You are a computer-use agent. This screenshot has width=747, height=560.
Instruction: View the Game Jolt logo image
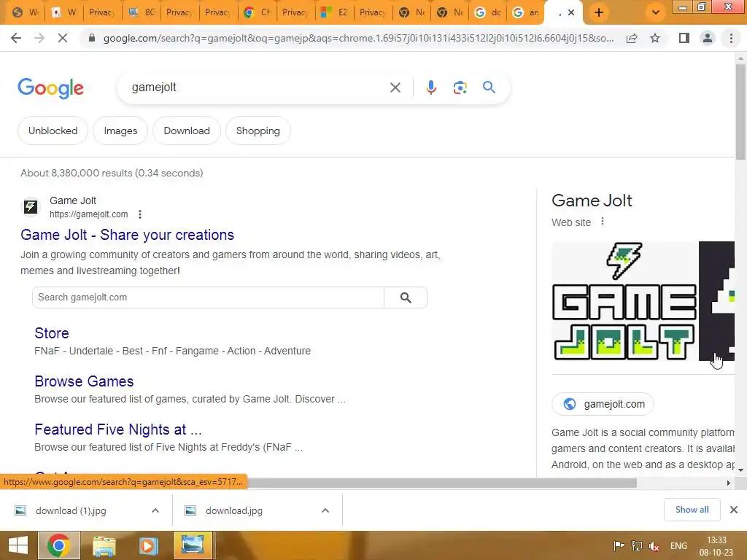click(624, 301)
